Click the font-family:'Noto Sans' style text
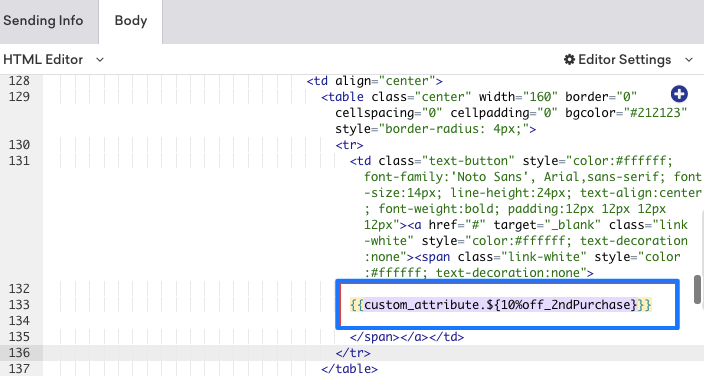The width and height of the screenshot is (704, 376). pyautogui.click(x=449, y=177)
